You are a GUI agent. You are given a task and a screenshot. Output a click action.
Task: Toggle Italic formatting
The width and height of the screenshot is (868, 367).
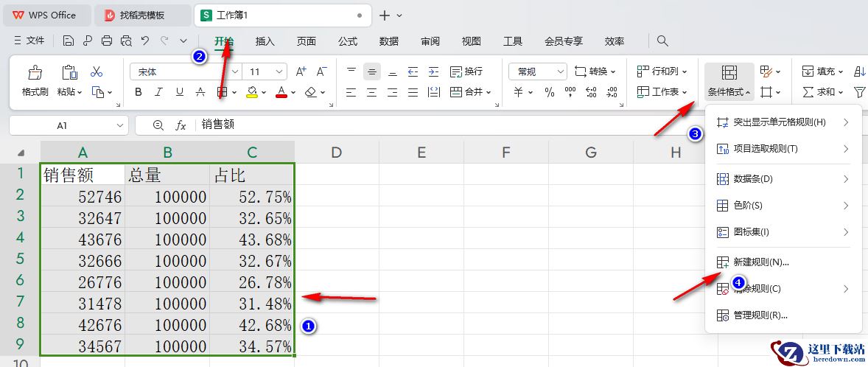[x=159, y=92]
